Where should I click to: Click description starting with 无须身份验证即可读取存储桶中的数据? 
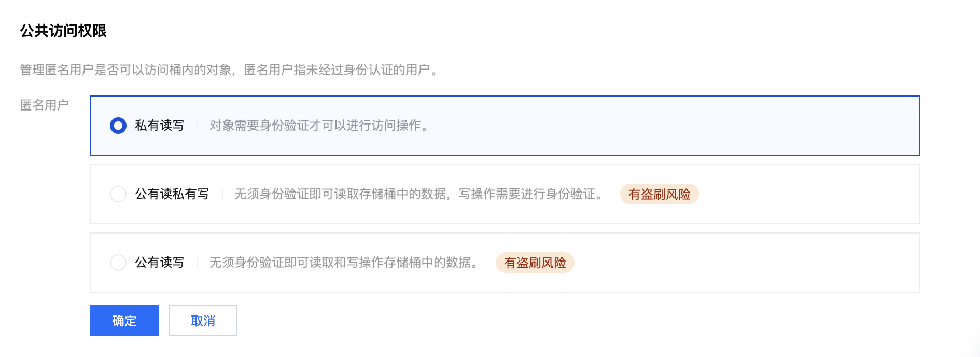pos(418,194)
